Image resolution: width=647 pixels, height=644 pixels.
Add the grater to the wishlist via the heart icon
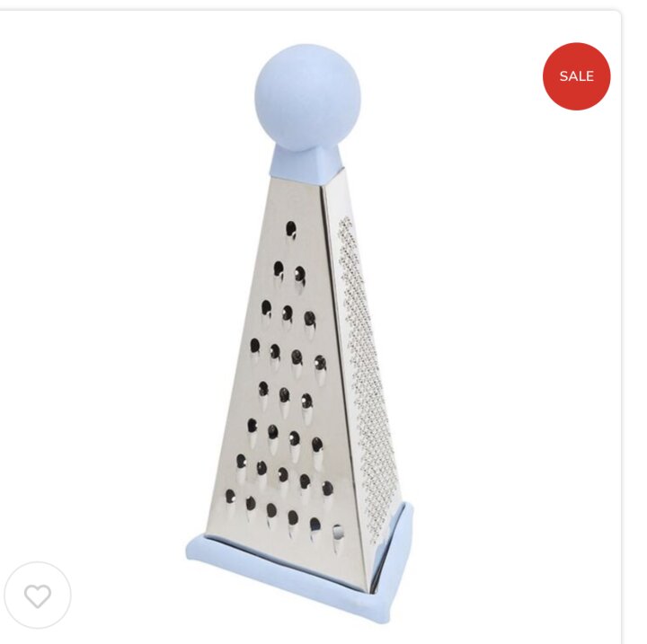[38, 595]
